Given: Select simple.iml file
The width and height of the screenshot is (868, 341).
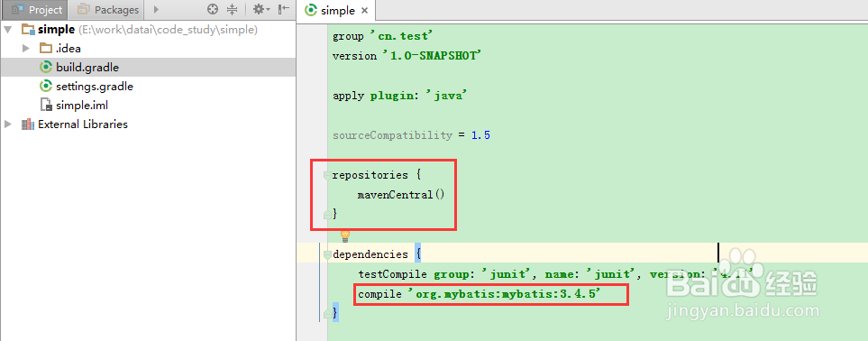Looking at the screenshot, I should point(82,106).
